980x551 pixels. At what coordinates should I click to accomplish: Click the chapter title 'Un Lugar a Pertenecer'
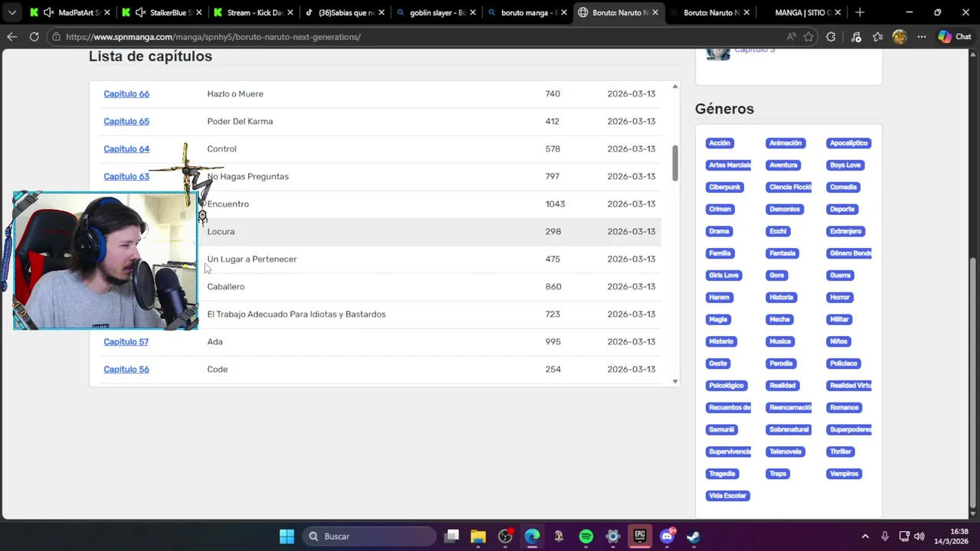tap(251, 259)
